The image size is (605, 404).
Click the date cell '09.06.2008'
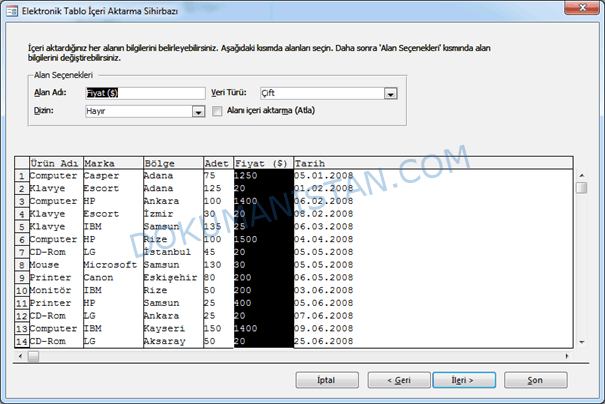(324, 329)
